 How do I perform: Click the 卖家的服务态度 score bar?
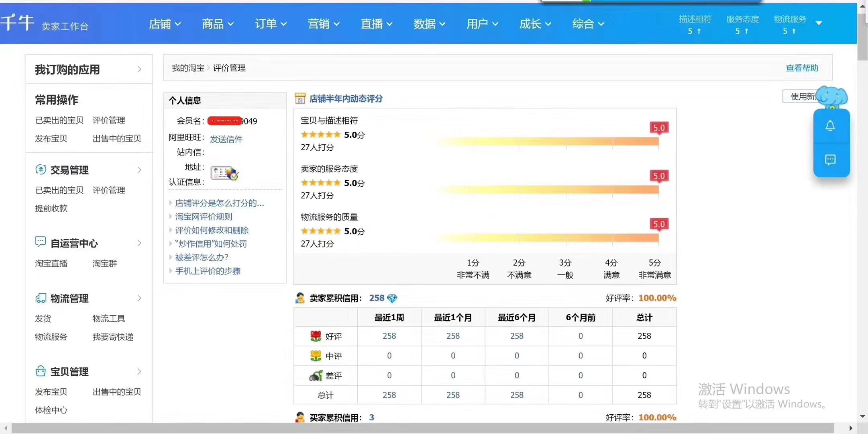point(548,190)
